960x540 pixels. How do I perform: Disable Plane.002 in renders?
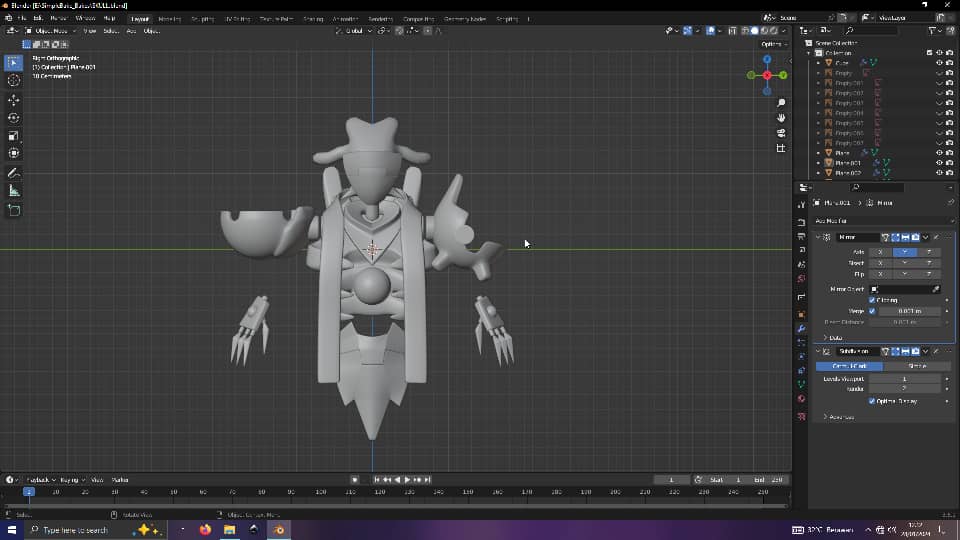(x=949, y=173)
